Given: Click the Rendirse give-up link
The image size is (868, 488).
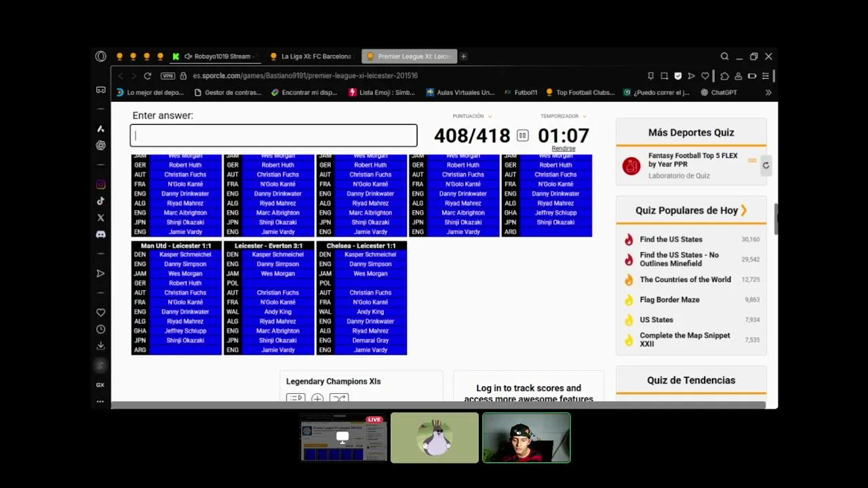Looking at the screenshot, I should [564, 148].
